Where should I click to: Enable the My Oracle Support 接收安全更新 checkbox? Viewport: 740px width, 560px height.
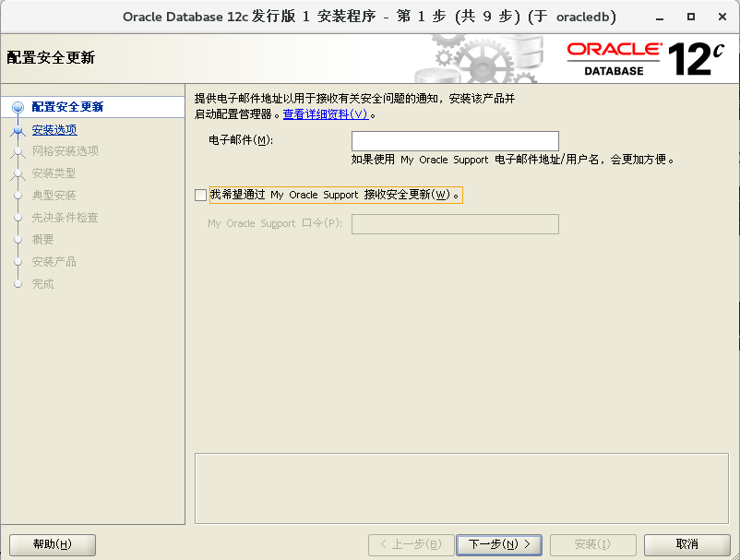[200, 195]
